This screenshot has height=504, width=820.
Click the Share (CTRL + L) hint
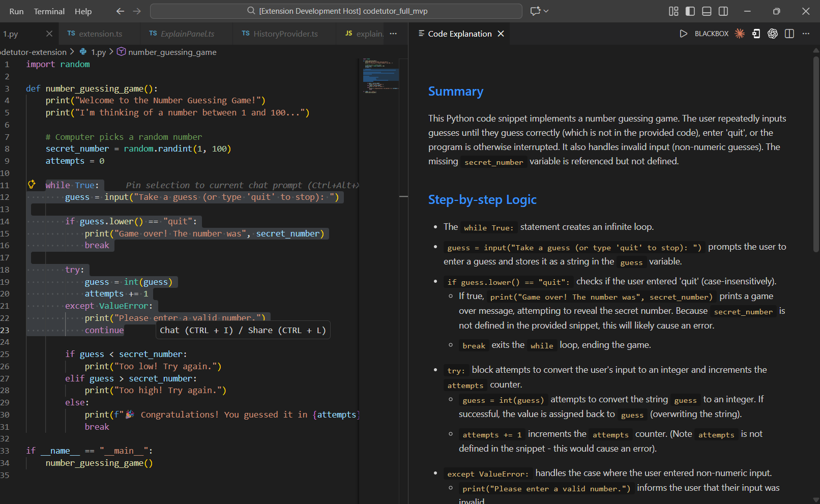pos(287,330)
